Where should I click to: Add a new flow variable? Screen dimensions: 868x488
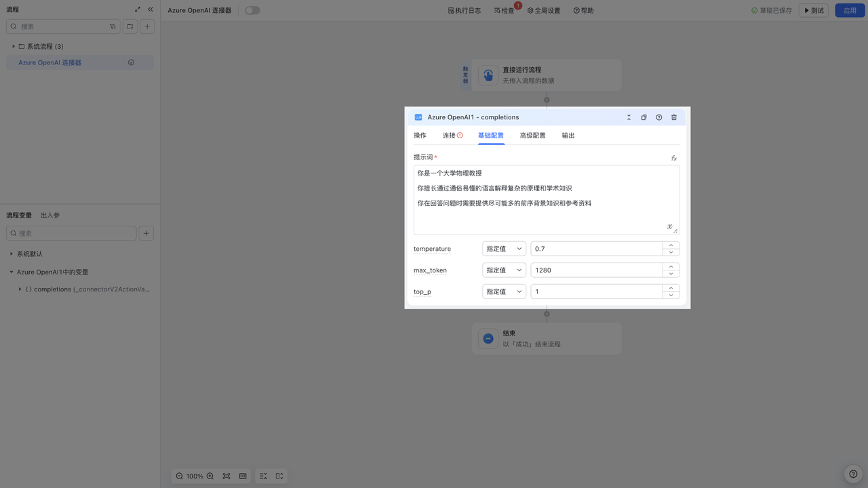[146, 233]
